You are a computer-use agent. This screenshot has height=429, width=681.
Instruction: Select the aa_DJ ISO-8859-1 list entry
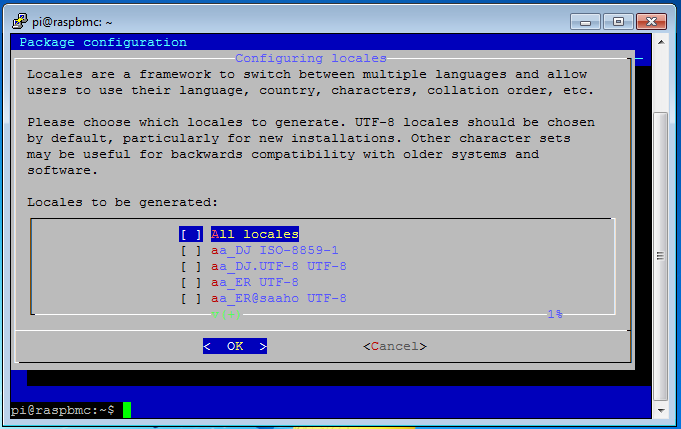(274, 251)
